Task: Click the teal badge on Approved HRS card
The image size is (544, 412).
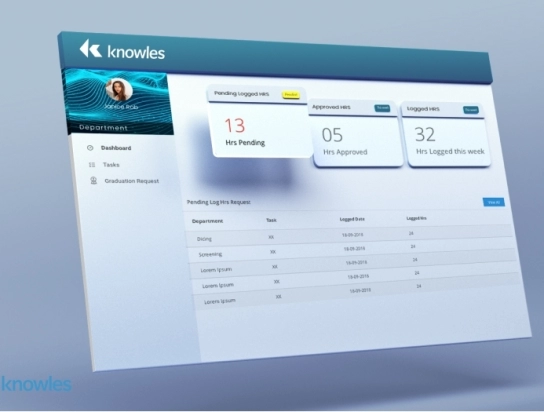Action: click(382, 108)
